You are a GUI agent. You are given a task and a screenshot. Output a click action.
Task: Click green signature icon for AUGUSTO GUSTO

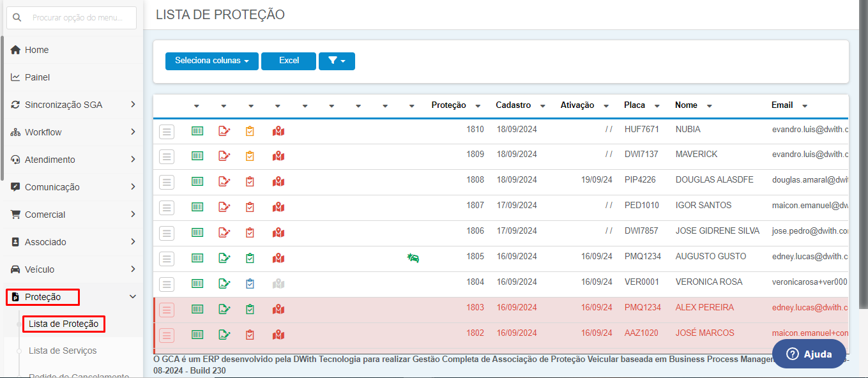pos(224,258)
